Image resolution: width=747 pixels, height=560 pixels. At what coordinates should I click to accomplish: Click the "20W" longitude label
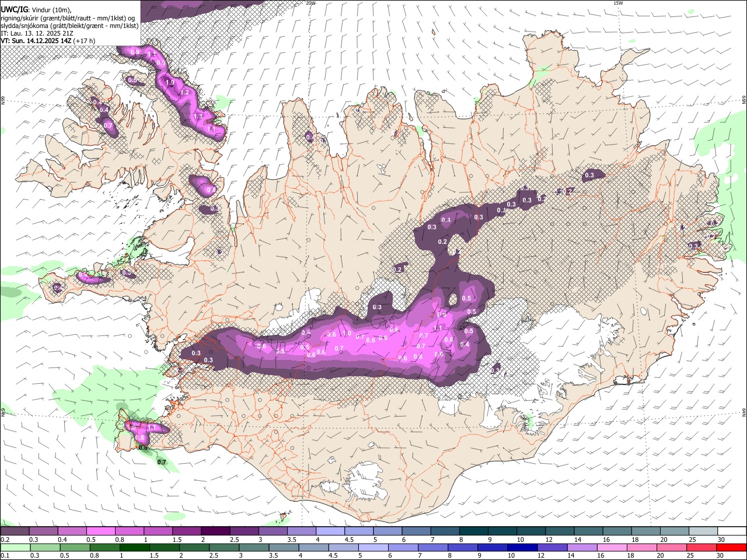click(x=310, y=3)
